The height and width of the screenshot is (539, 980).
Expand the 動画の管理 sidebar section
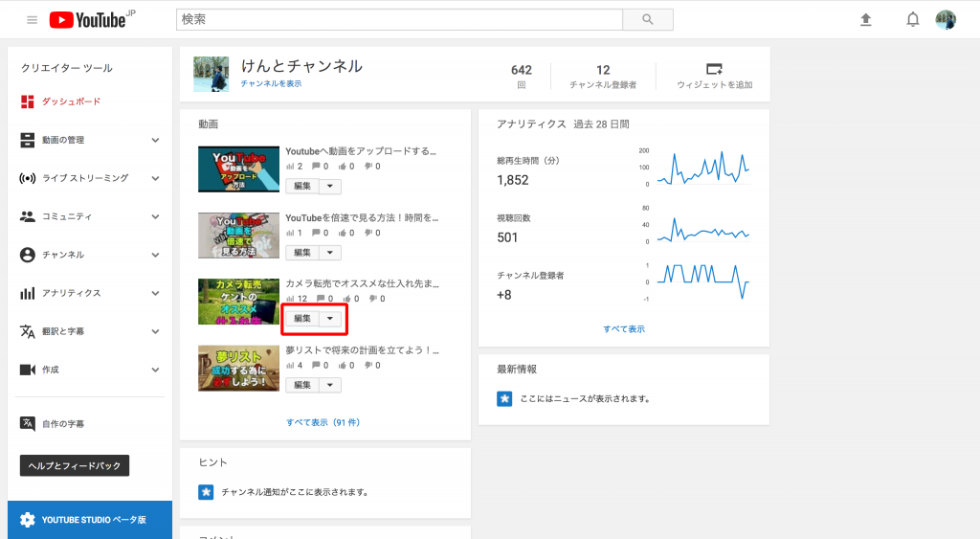155,140
